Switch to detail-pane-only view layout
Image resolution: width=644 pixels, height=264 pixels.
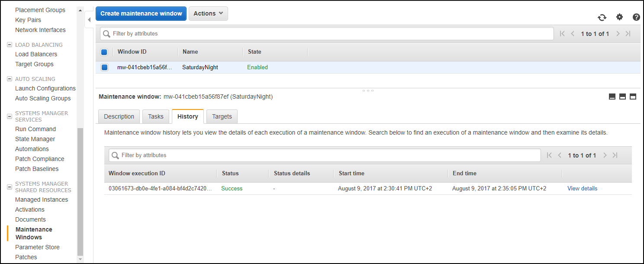(633, 97)
